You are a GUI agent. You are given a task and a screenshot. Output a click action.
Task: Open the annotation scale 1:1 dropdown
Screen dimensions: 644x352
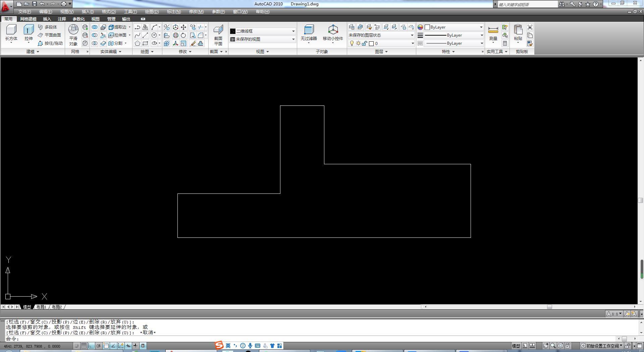(x=614, y=314)
